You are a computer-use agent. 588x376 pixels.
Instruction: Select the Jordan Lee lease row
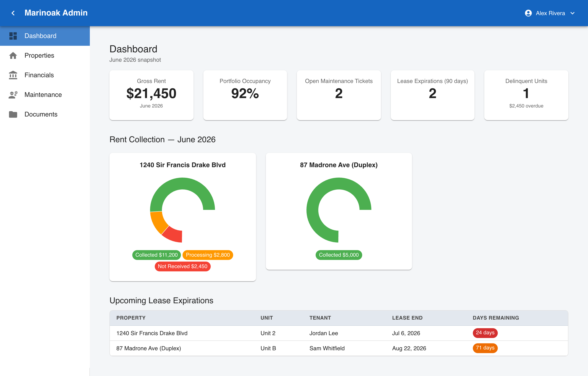(x=339, y=333)
